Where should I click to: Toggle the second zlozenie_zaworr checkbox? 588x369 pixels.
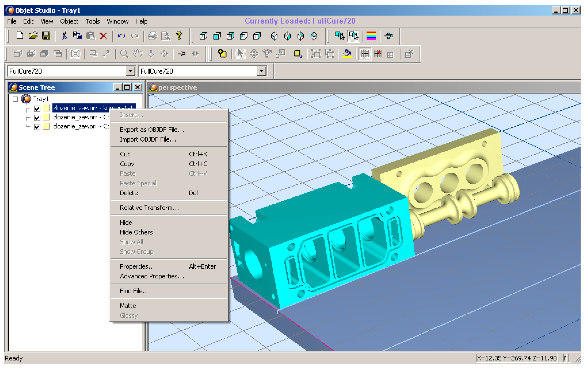point(37,118)
